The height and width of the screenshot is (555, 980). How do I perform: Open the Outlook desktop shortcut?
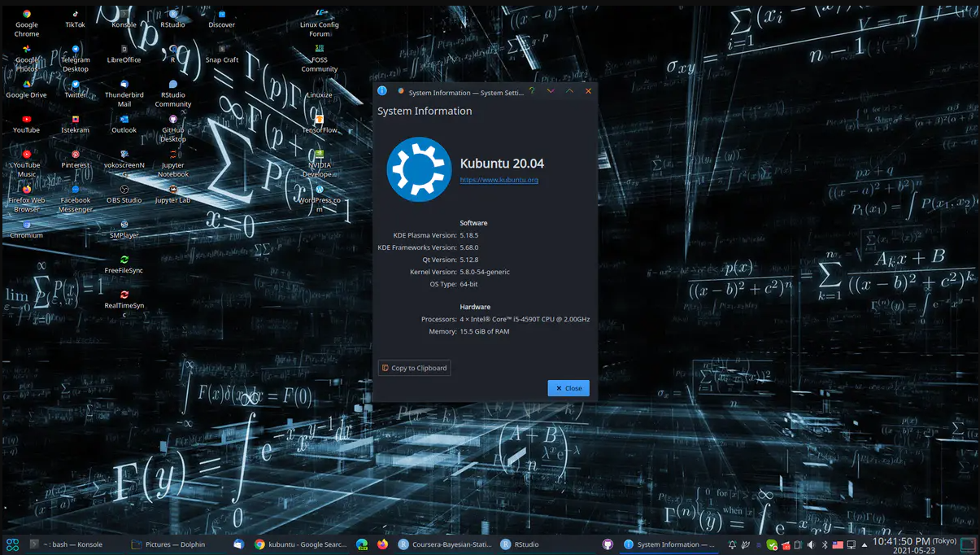pyautogui.click(x=124, y=124)
